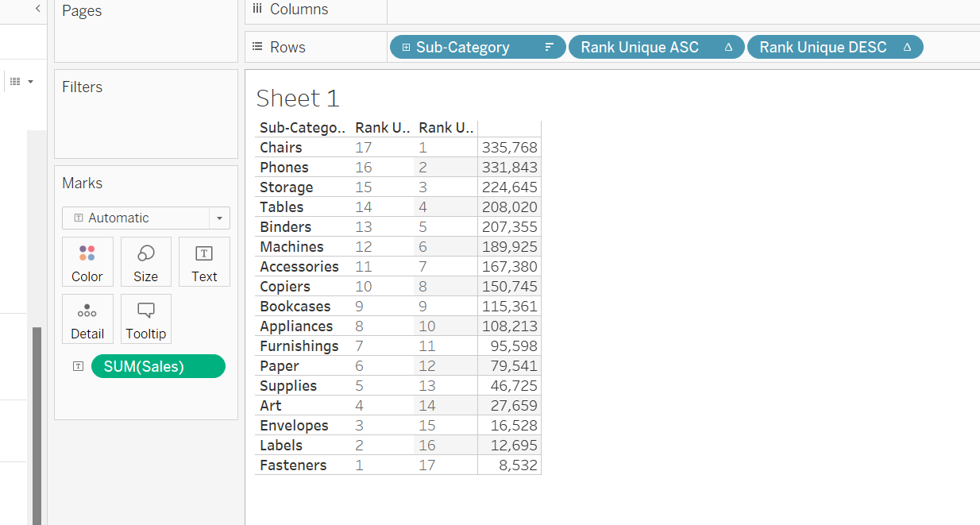Click the Sub-Category column header
Image resolution: width=980 pixels, height=525 pixels.
pos(303,128)
